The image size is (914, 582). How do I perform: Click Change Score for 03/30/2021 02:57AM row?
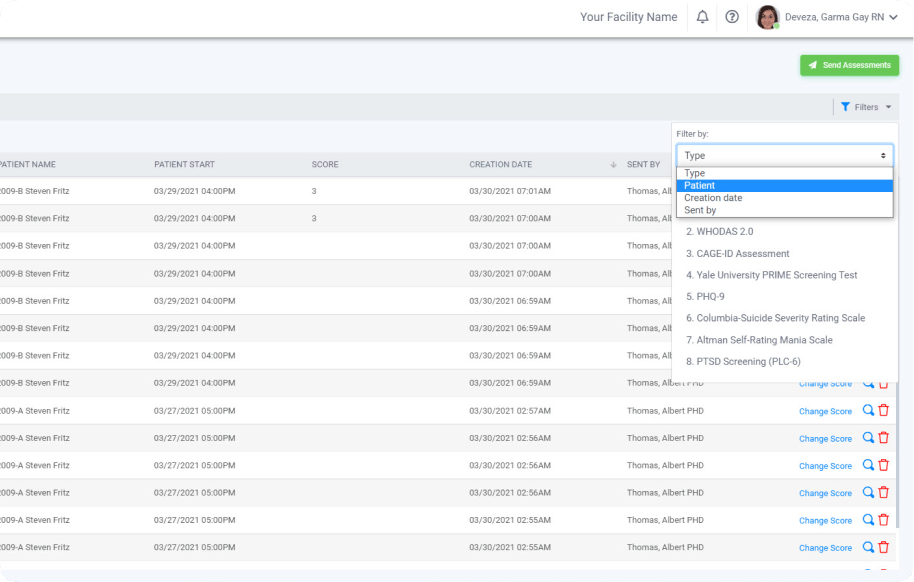pyautogui.click(x=825, y=411)
